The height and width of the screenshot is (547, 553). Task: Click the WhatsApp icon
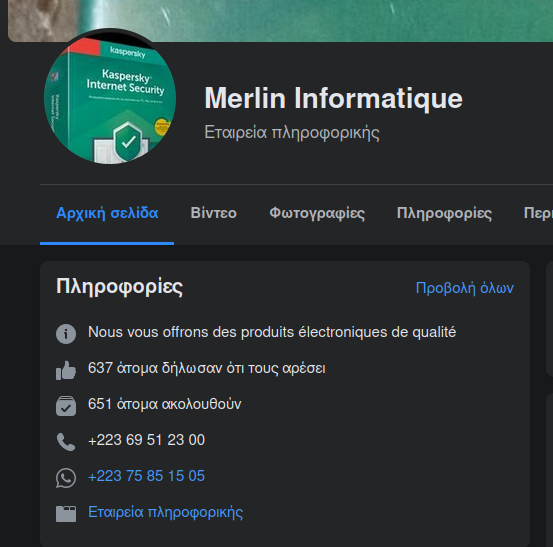[66, 478]
